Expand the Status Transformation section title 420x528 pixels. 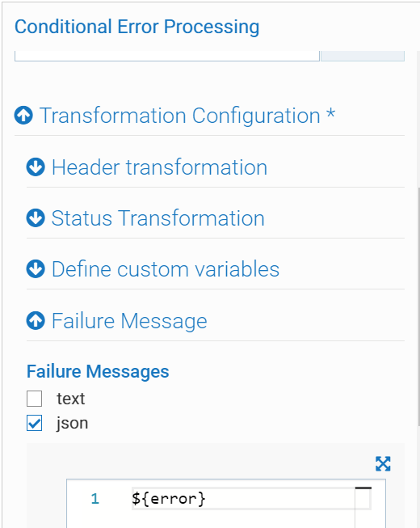pyautogui.click(x=158, y=218)
